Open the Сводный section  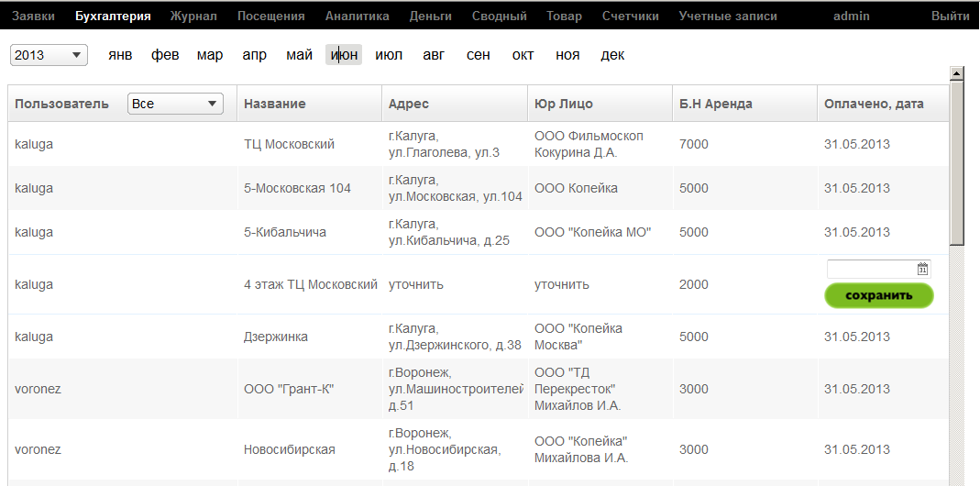pyautogui.click(x=499, y=17)
